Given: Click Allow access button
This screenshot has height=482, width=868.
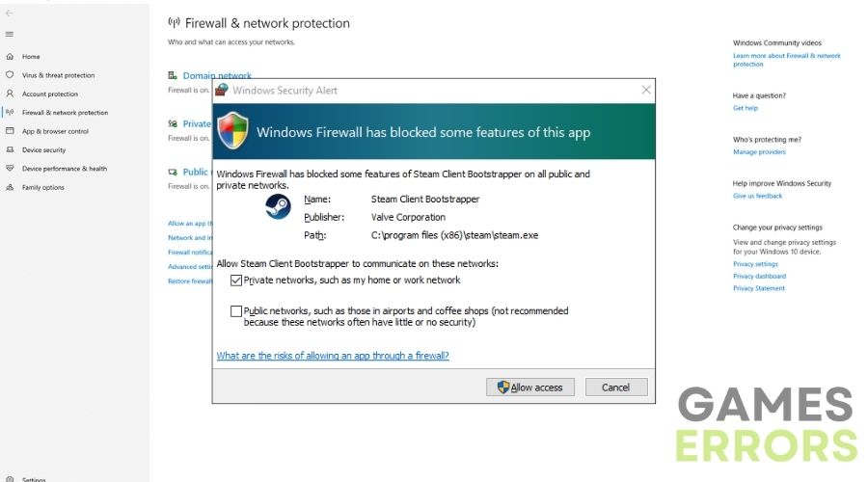Looking at the screenshot, I should point(530,388).
